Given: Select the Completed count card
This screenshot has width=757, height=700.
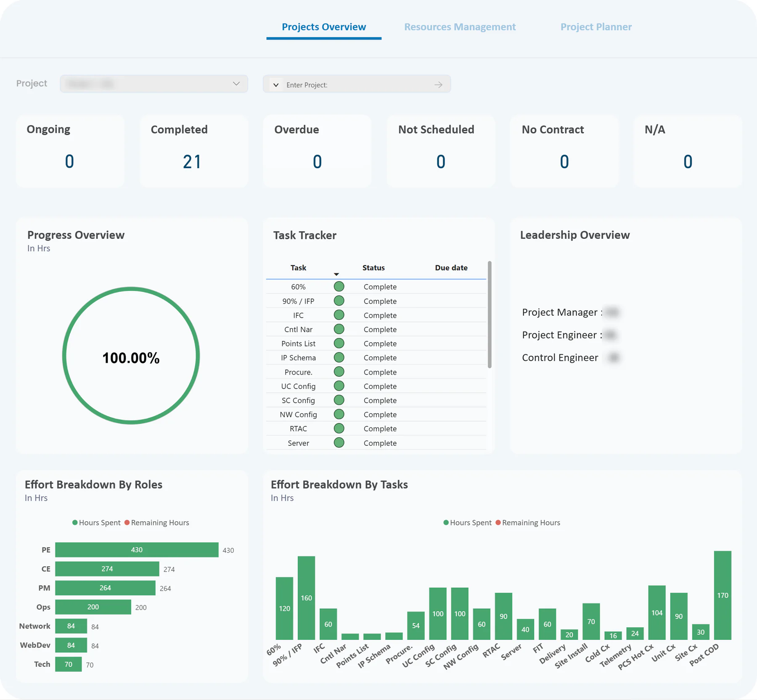Looking at the screenshot, I should pos(194,151).
